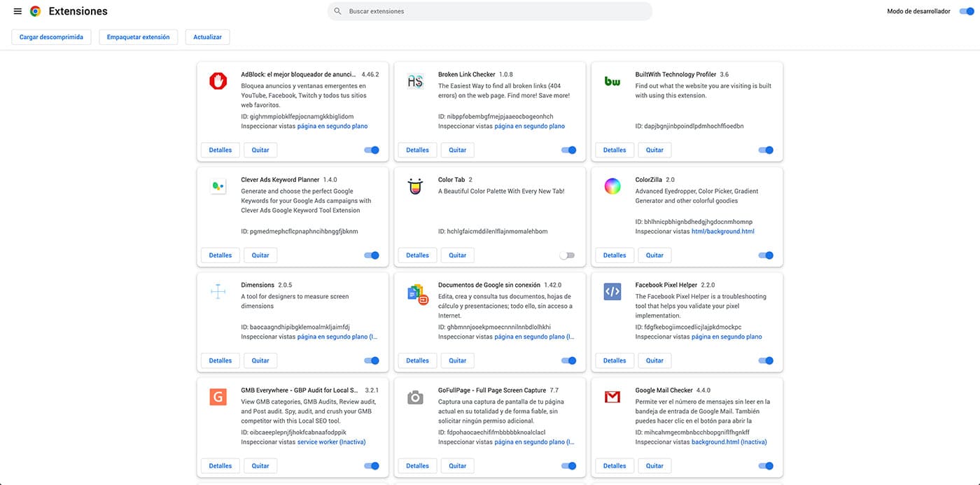The image size is (980, 485).
Task: Disable the Dimensions extension toggle
Action: (x=372, y=360)
